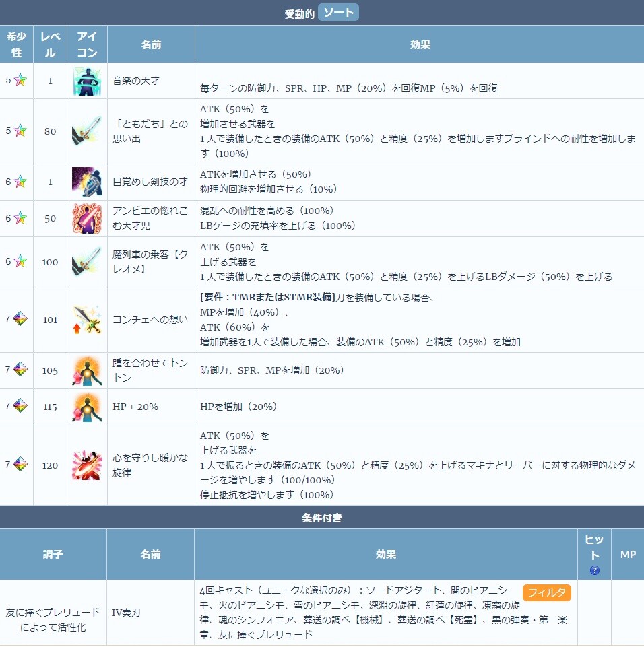
Task: Click the effect text HPを増加（20%）
Action: 238,407
